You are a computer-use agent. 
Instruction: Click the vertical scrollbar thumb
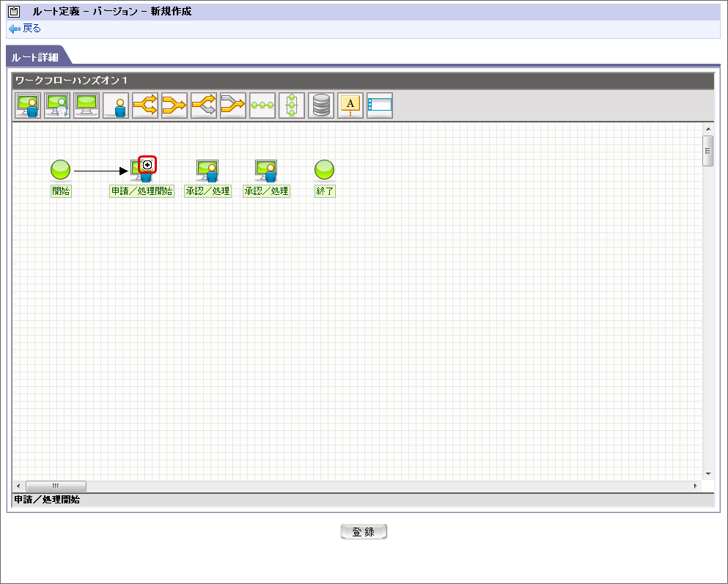point(708,151)
